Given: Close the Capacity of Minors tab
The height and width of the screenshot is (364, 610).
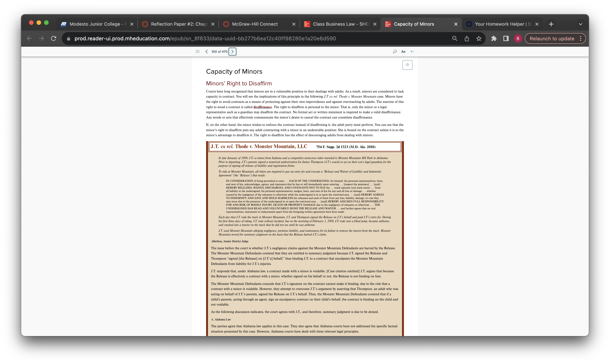Looking at the screenshot, I should click(456, 24).
